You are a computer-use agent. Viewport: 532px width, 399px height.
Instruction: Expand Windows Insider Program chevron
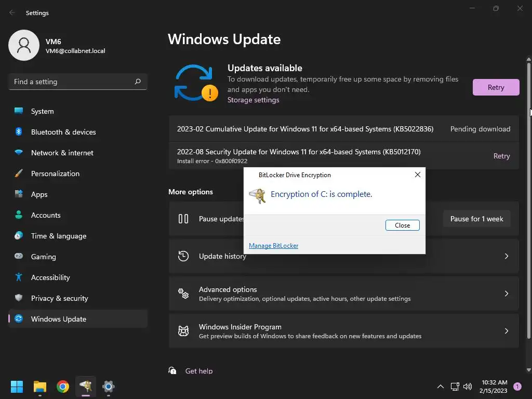(506, 331)
